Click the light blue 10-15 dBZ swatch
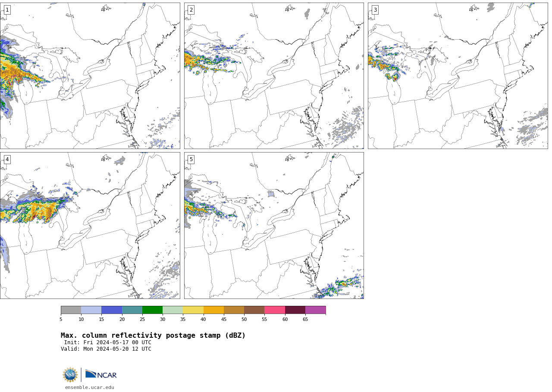 tap(91, 310)
